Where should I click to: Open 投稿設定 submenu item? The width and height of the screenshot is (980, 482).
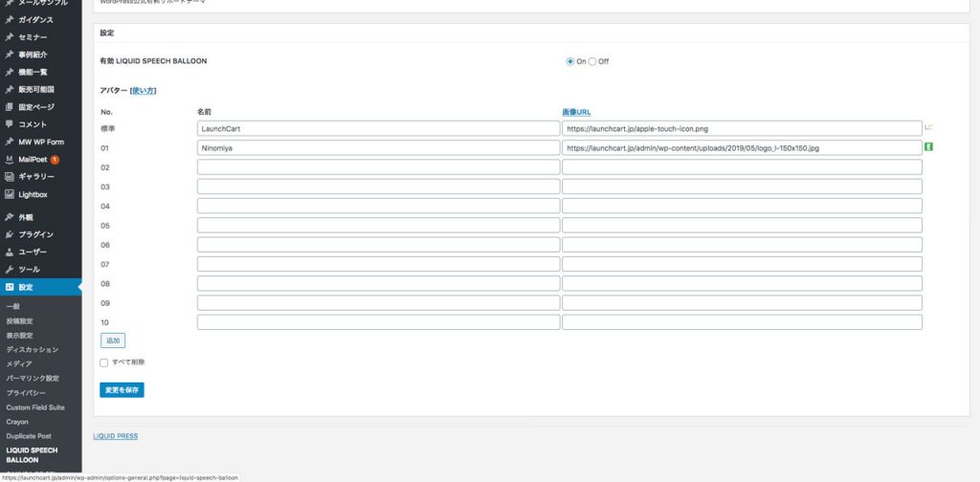20,321
